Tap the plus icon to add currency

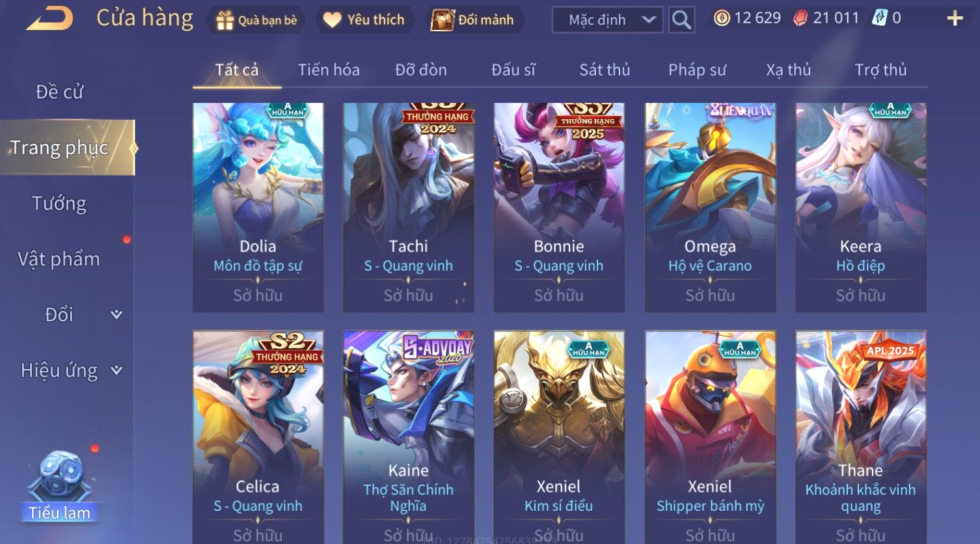pyautogui.click(x=955, y=19)
